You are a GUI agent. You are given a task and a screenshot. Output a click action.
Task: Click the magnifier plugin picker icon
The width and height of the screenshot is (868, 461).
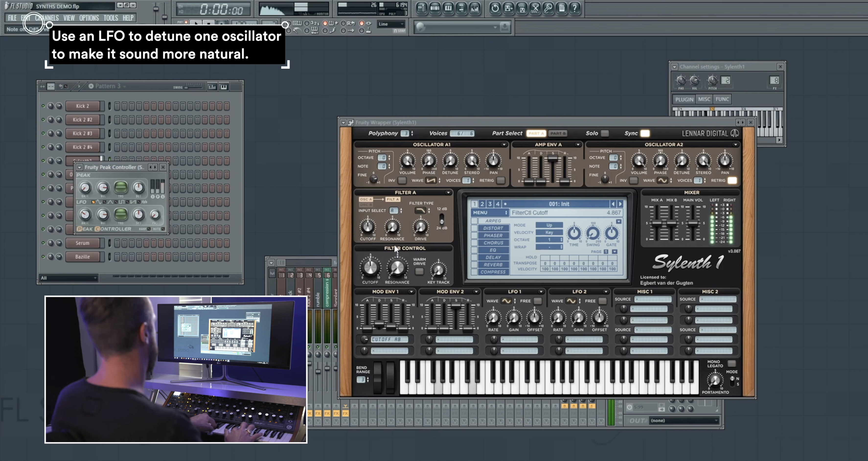point(548,8)
